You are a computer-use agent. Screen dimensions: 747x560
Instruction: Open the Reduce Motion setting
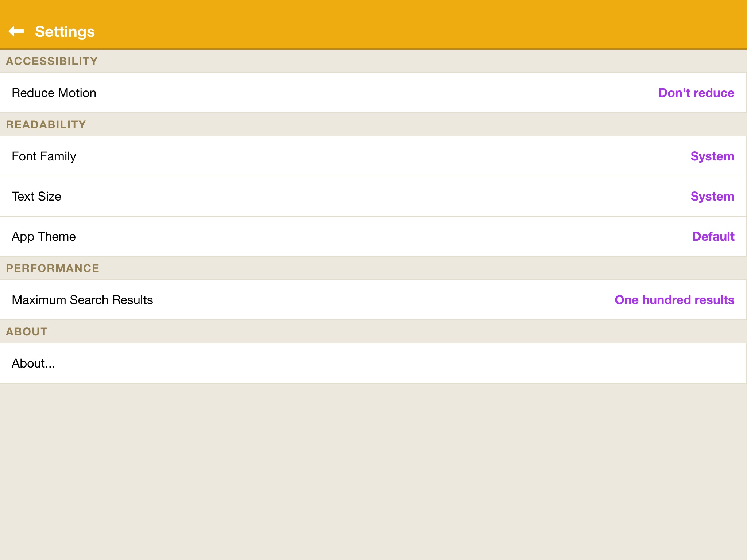tap(54, 93)
